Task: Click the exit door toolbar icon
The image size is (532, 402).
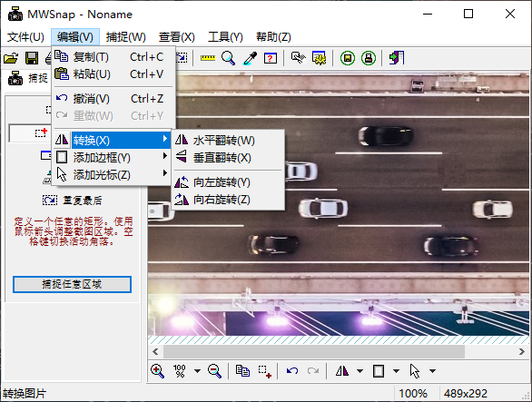Action: coord(397,58)
